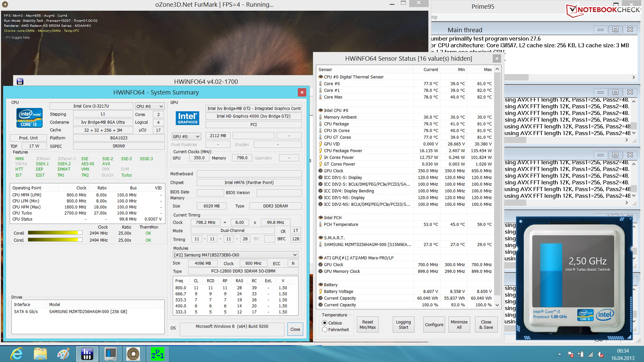Click the Microsoft Windows 8 (x64) Build 9200 OS field
The image size is (644, 362).
(232, 329)
